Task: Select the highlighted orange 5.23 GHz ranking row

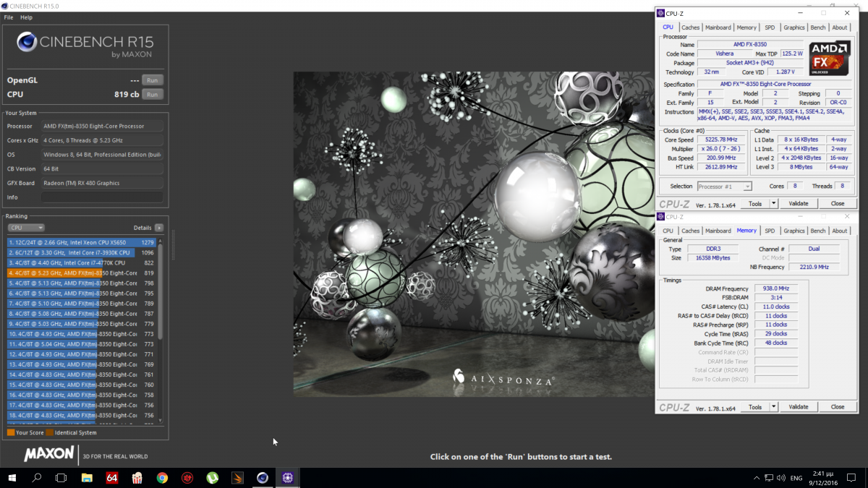Action: point(82,273)
